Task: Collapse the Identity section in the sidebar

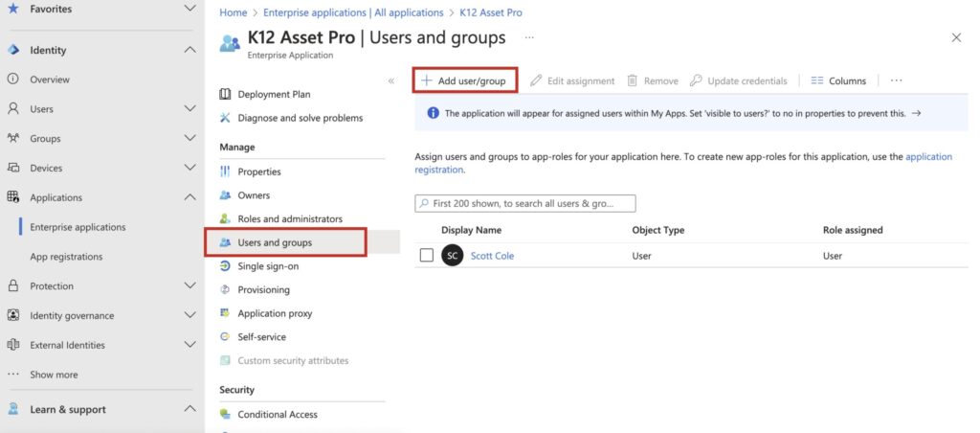Action: pos(189,50)
